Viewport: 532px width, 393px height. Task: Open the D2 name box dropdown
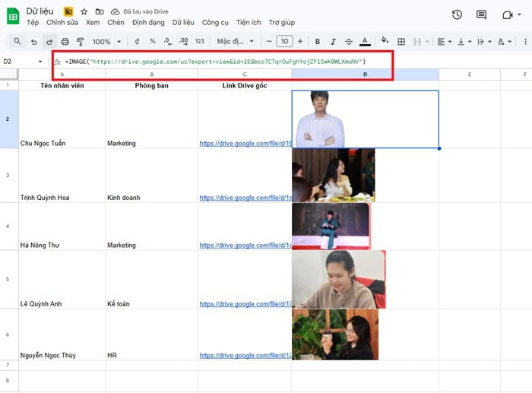pyautogui.click(x=40, y=61)
